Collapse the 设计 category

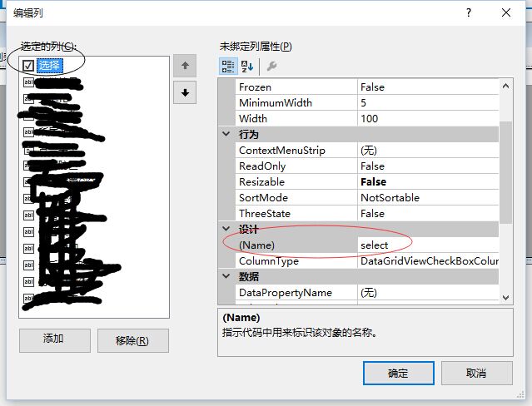[226, 229]
